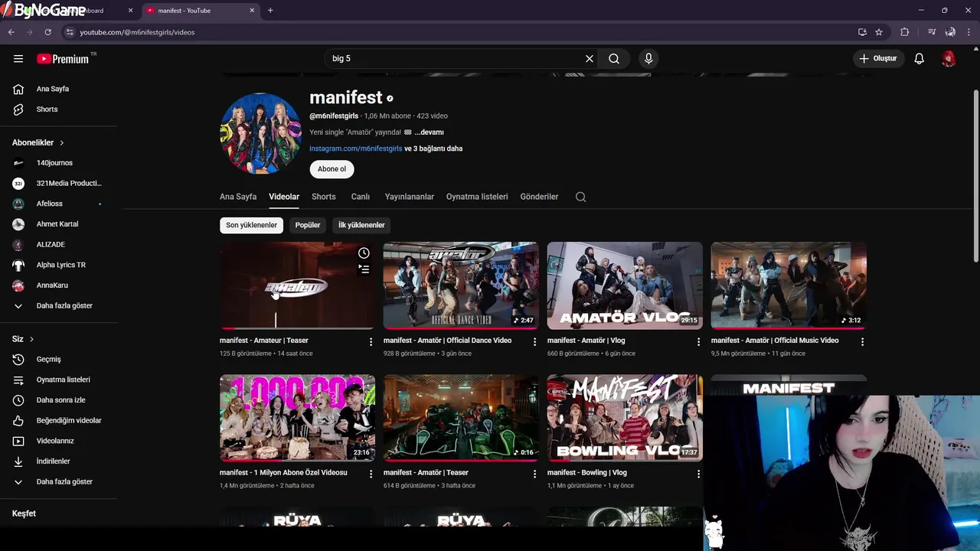Open Chrome three-dot menu

point(970,32)
